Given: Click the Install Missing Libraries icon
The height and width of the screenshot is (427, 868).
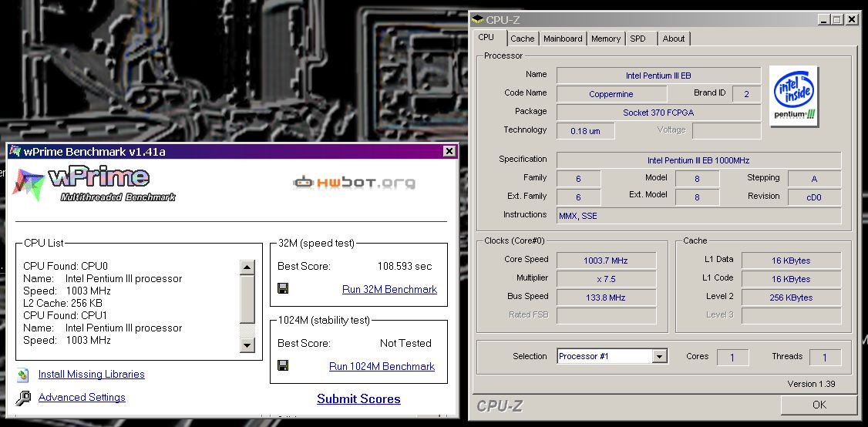Looking at the screenshot, I should pos(22,375).
